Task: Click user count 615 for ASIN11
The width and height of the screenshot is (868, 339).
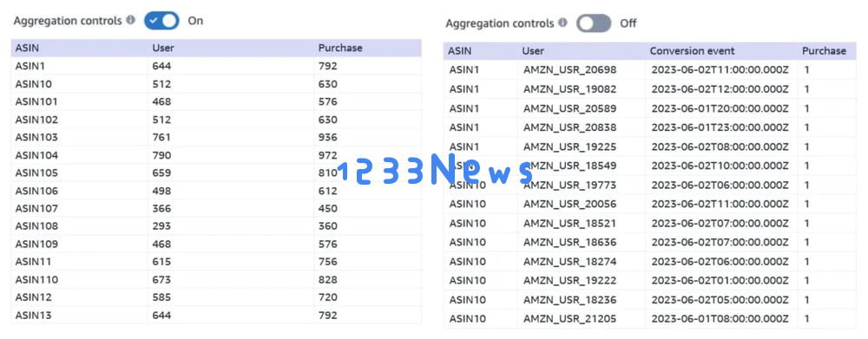Action: pyautogui.click(x=161, y=262)
